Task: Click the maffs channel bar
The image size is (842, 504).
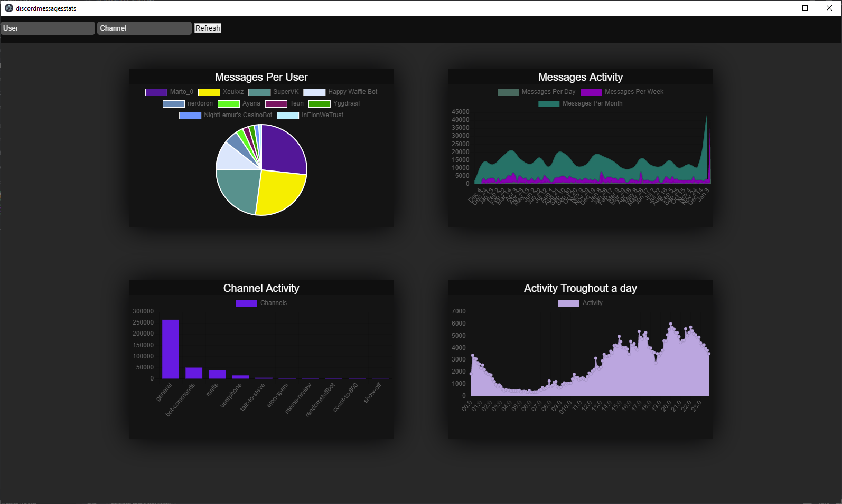Action: coord(217,374)
